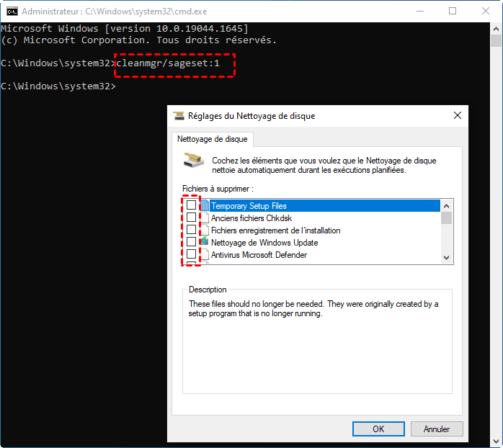The width and height of the screenshot is (503, 448).
Task: Check the Anciens fichiers Chkdsk checkbox
Action: (191, 217)
